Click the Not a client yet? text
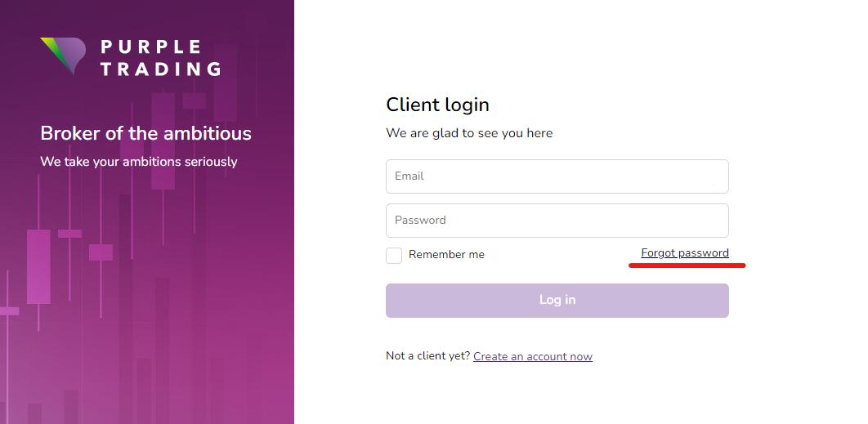Image resolution: width=868 pixels, height=424 pixels. point(428,356)
